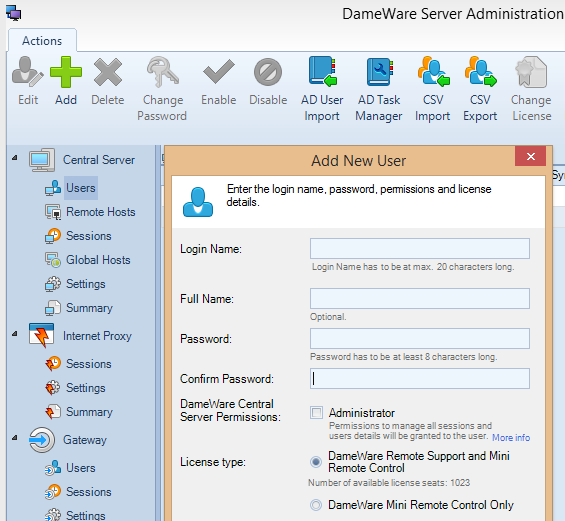Image resolution: width=565 pixels, height=521 pixels.
Task: Click the DameWare app icon in title bar
Action: click(13, 13)
